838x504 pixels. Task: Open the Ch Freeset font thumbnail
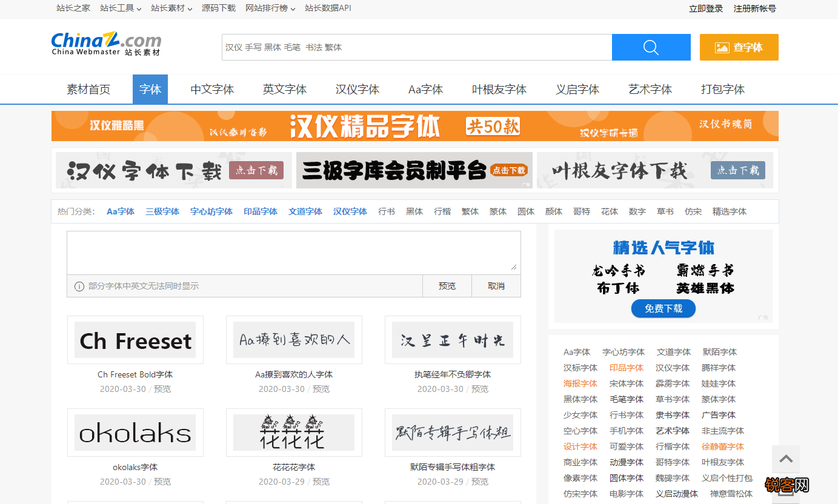tap(135, 340)
